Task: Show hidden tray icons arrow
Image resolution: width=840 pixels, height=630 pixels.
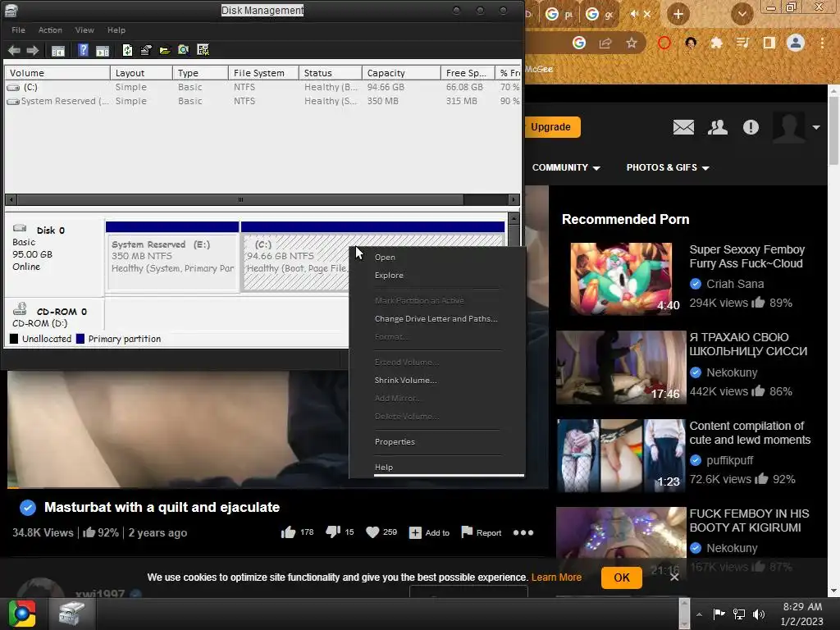Action: pyautogui.click(x=699, y=614)
